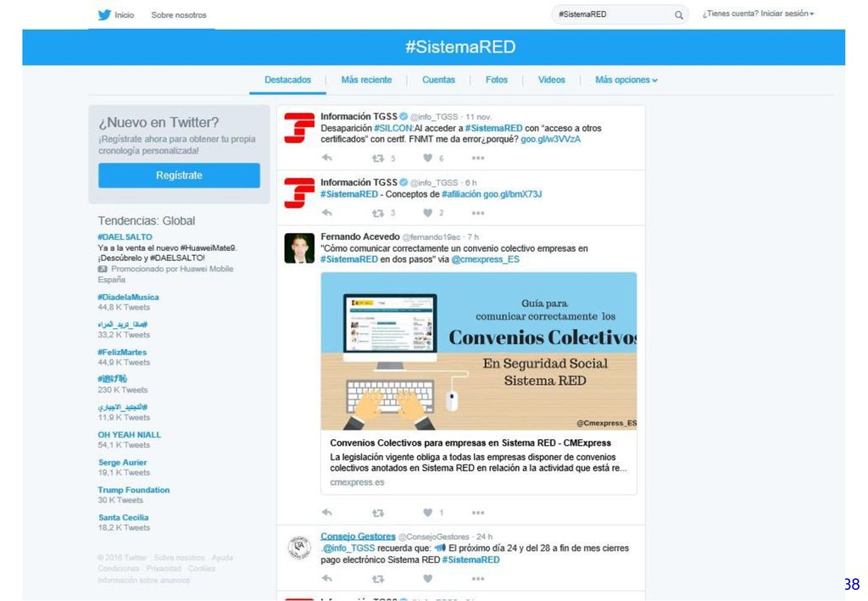Click the Privacidad footer link
The image size is (868, 601).
(164, 569)
